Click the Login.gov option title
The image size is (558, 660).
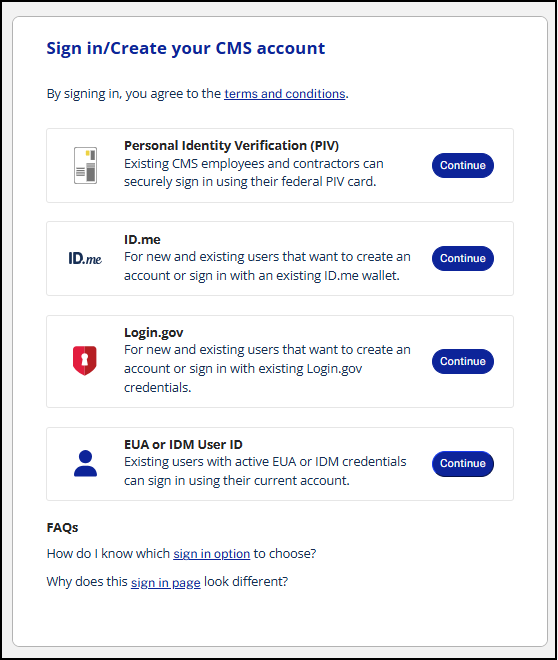point(154,333)
